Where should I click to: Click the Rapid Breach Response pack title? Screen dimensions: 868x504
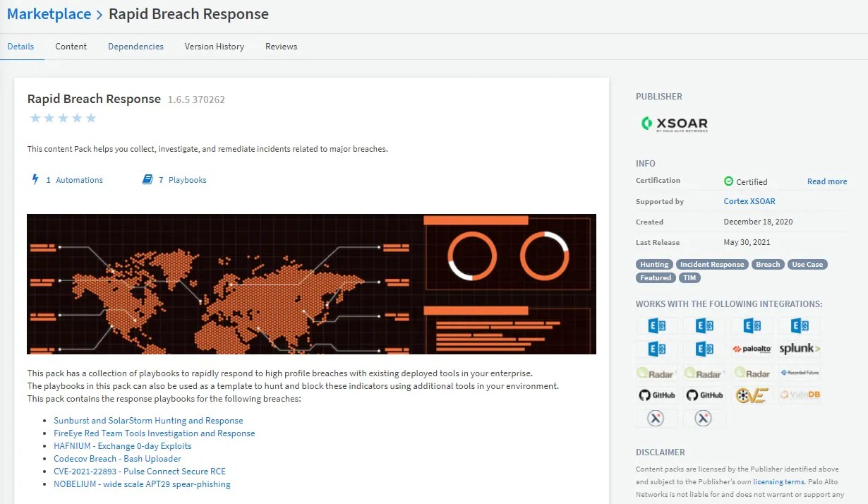[x=94, y=99]
